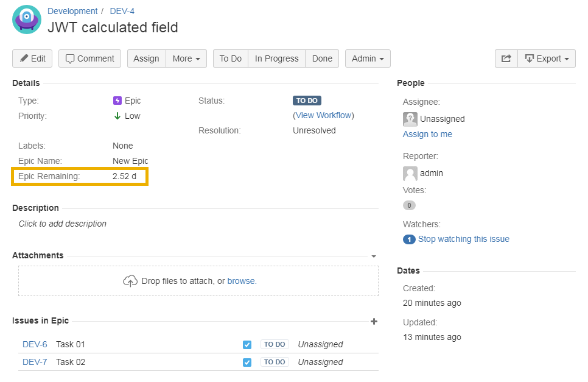Click the issue title JWT calculated field
Image resolution: width=588 pixels, height=382 pixels.
click(x=113, y=27)
